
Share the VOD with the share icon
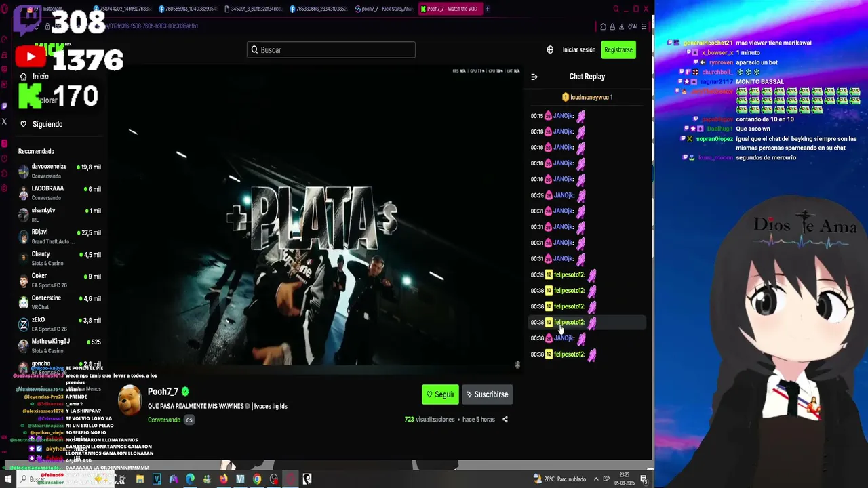click(505, 420)
